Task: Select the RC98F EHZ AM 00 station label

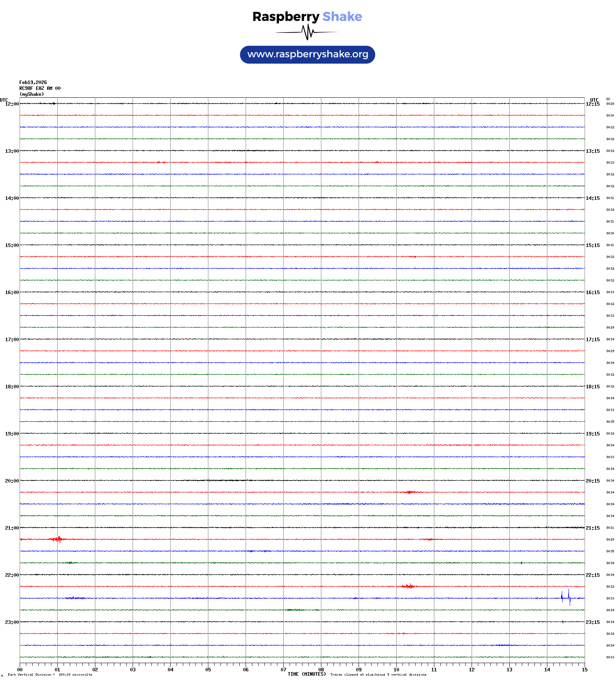Action: [40, 88]
